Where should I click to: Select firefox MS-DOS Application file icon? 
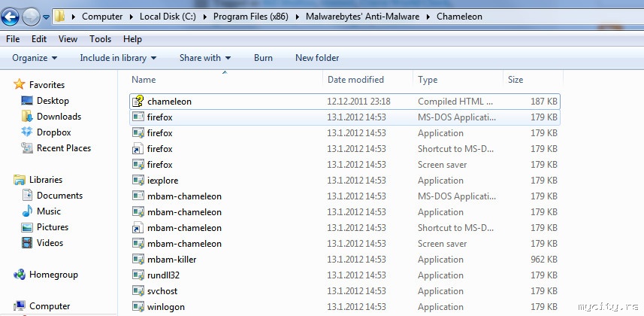pos(138,117)
